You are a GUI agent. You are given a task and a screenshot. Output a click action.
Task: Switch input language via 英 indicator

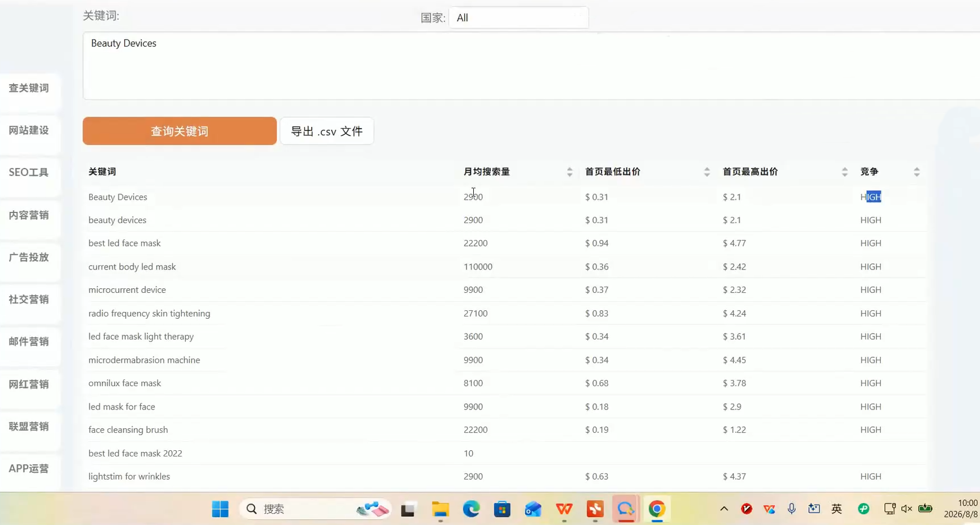(x=837, y=509)
